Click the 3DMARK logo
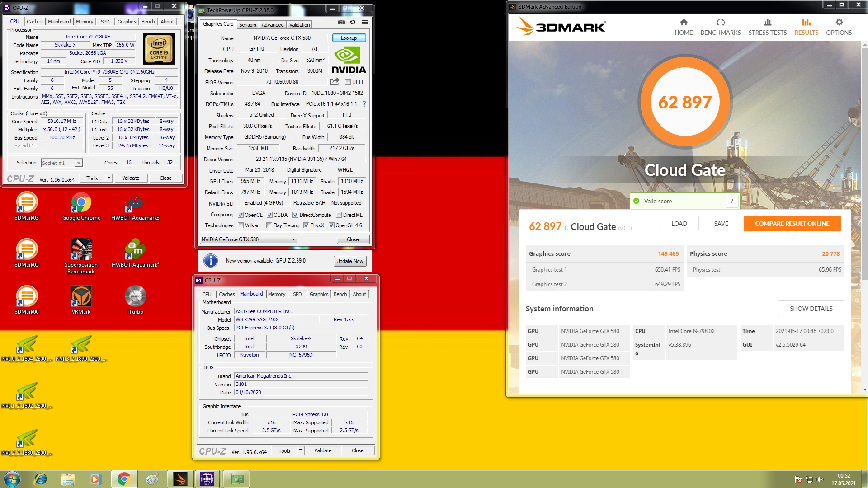 (561, 27)
